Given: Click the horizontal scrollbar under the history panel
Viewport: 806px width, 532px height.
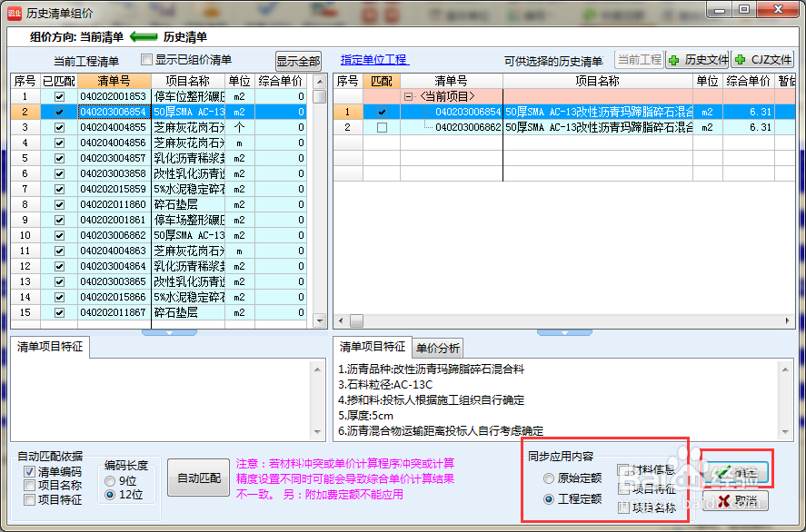Looking at the screenshot, I should (x=545, y=320).
